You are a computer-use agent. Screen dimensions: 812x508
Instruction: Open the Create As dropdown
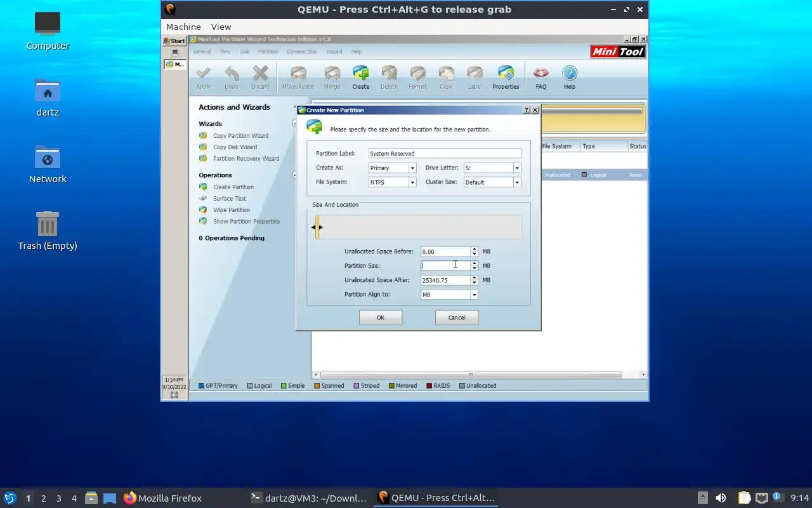(412, 168)
